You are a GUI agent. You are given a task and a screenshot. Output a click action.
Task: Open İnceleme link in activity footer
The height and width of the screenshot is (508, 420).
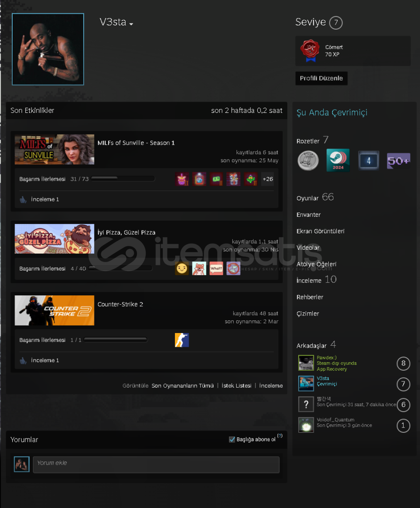[x=271, y=386]
